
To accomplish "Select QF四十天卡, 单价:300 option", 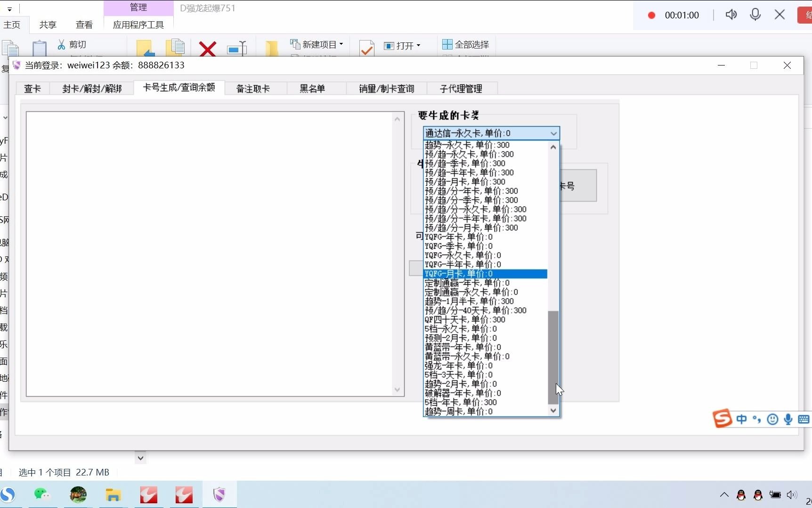I will [x=485, y=320].
